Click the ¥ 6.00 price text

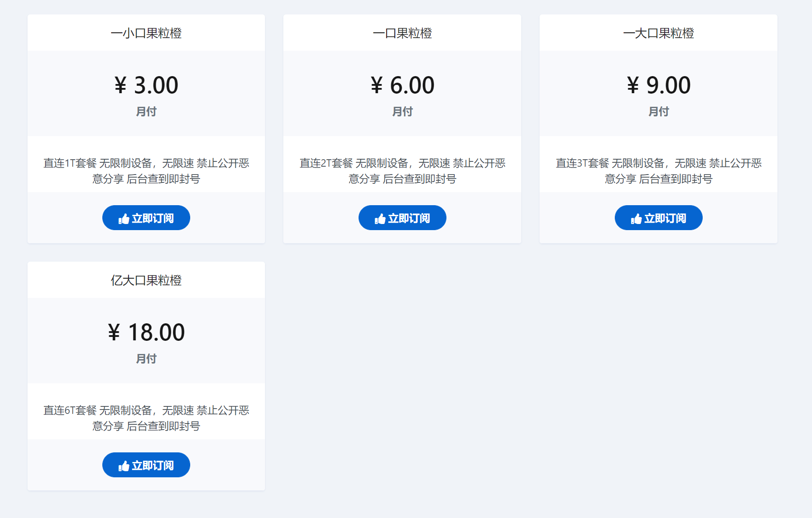[x=402, y=85]
